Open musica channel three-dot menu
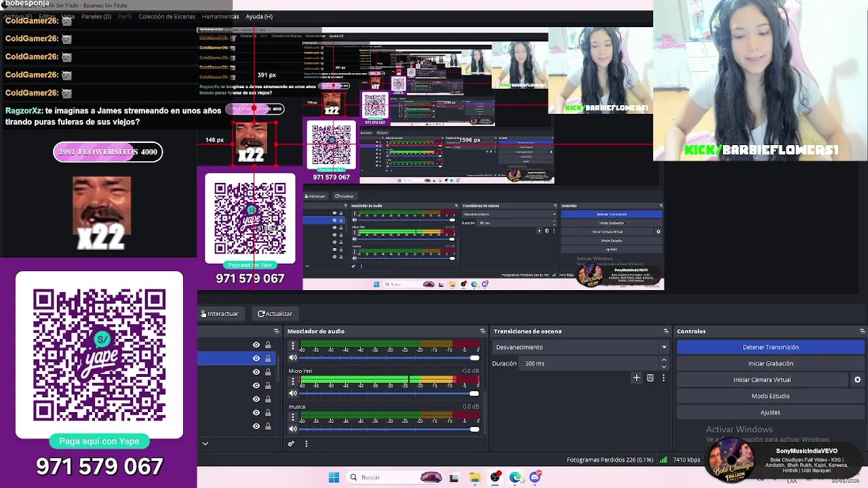The height and width of the screenshot is (488, 868). (x=293, y=417)
